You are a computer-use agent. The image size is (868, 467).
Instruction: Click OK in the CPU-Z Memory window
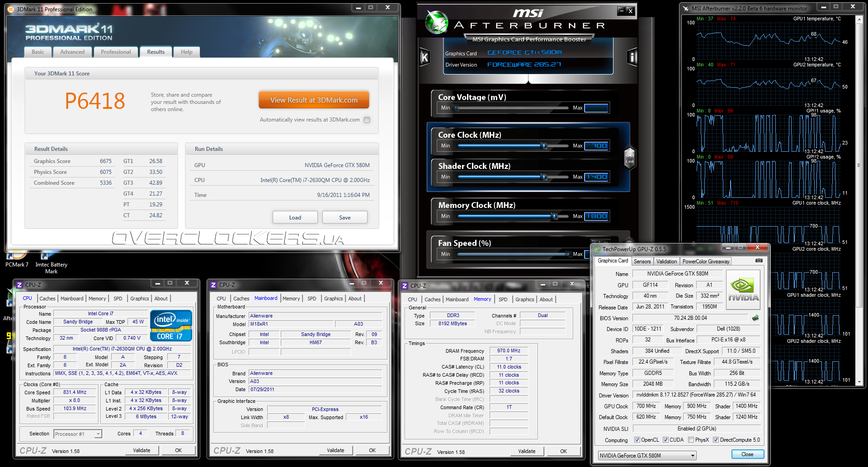point(563,451)
